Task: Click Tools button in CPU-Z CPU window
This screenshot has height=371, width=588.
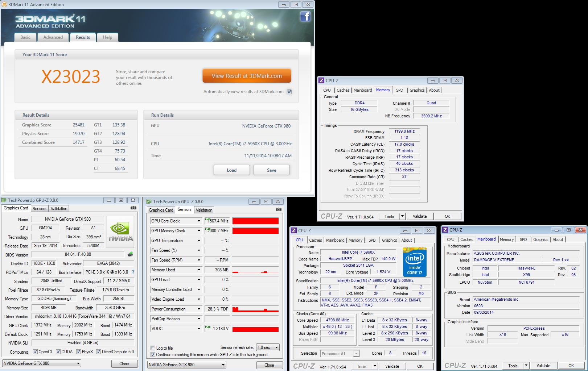Action: coord(362,366)
